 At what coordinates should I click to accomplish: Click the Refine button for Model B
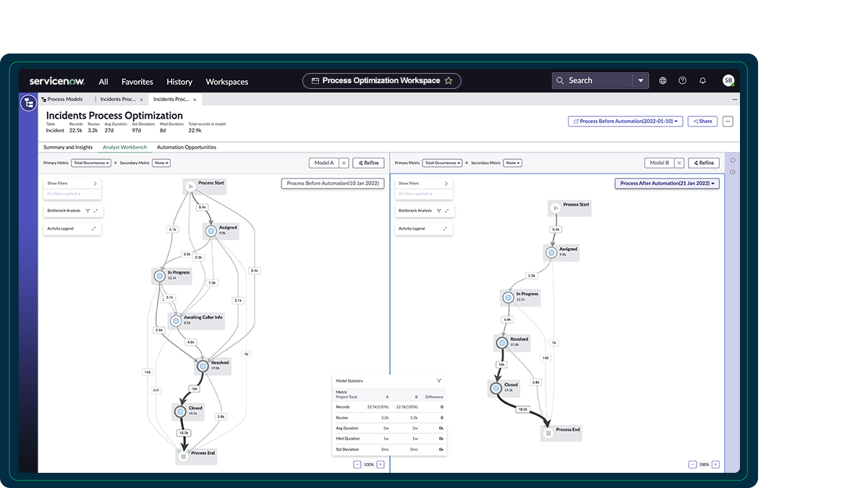pos(703,163)
